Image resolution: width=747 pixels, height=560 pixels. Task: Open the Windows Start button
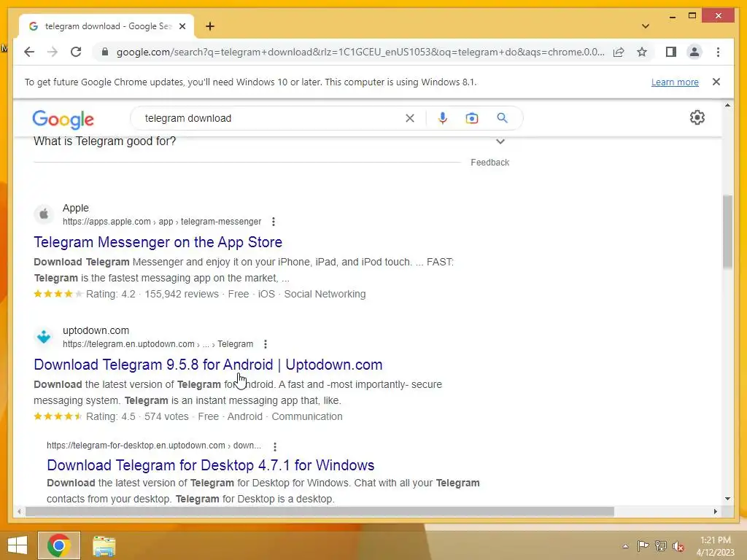[18, 545]
